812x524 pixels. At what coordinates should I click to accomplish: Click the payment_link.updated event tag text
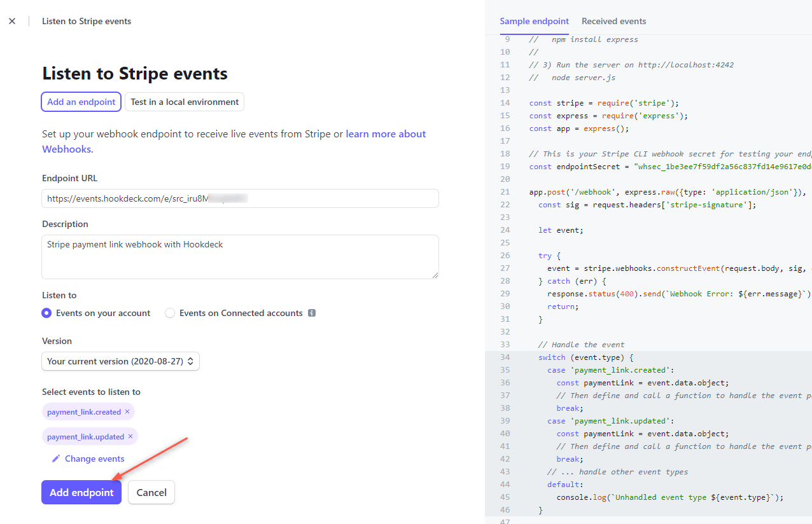coord(85,437)
